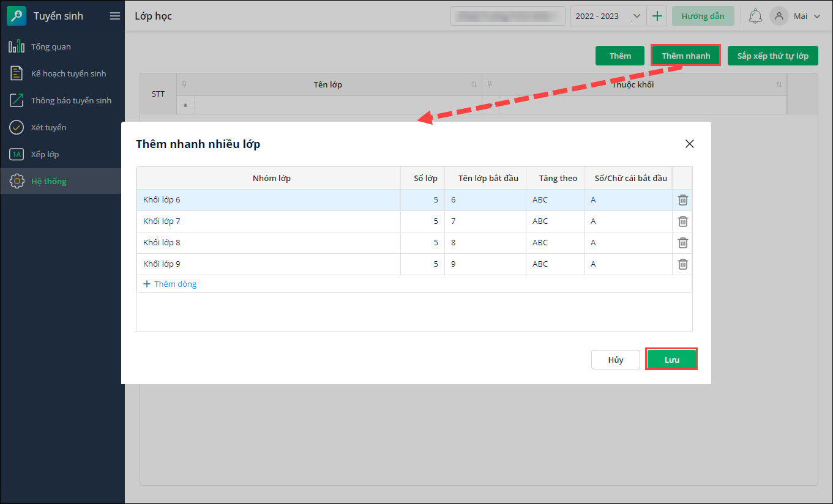The image size is (833, 504).
Task: Open Tăng theo ABC for Khối lớp 7
Action: (x=555, y=221)
